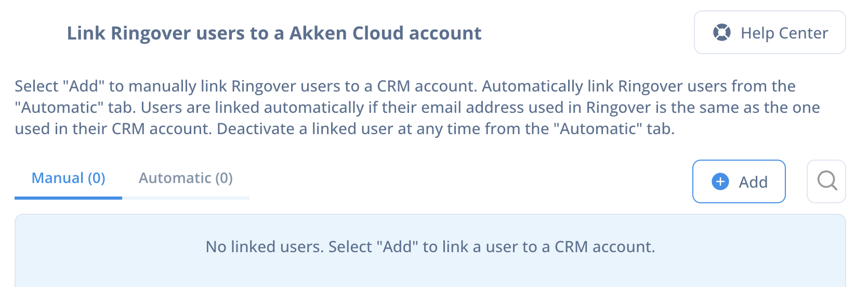Click the blue underline beneath Manual tab
Screen dimensions: 868x287
(x=68, y=198)
